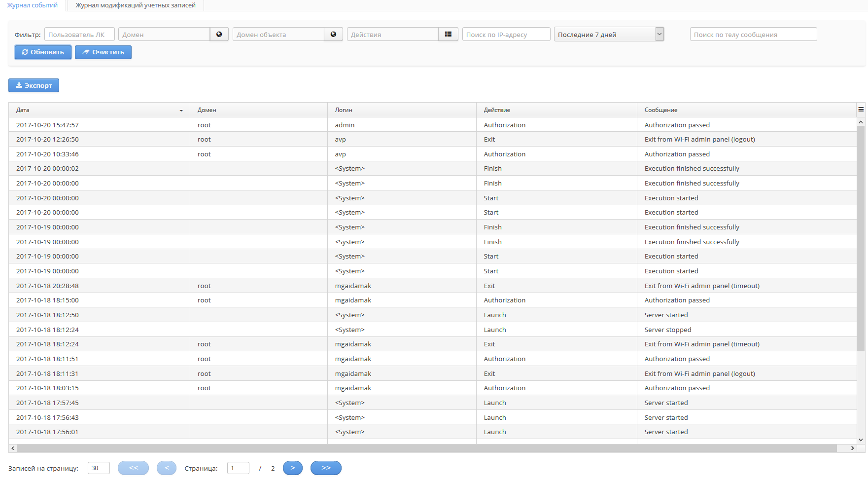Open the actions list picker button
Screen dimensions: 868x483
448,35
